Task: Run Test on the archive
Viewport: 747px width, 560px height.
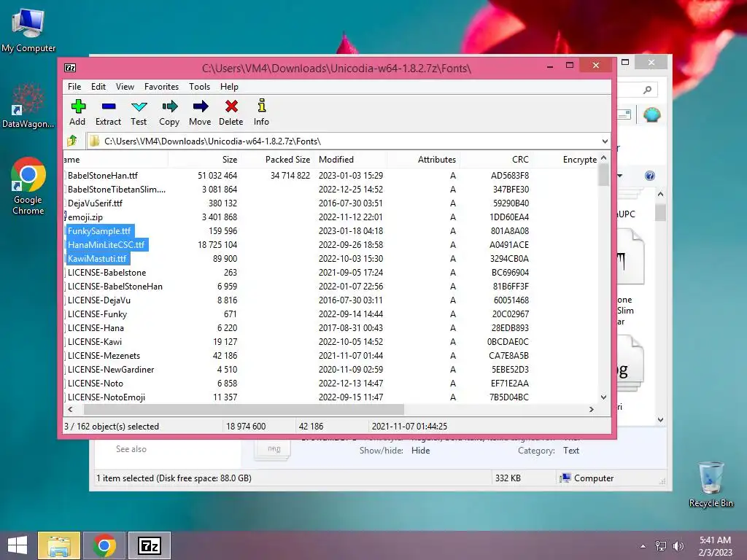Action: (x=139, y=113)
